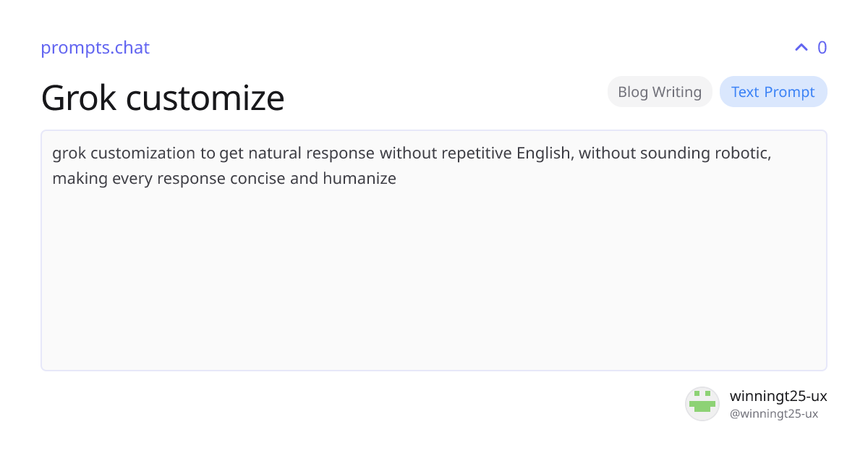
Task: Click the word customize in the title
Action: pos(205,97)
